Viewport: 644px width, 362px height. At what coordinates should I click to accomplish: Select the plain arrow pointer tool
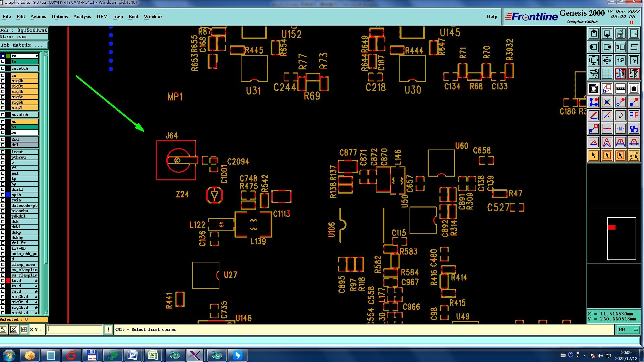point(593,156)
